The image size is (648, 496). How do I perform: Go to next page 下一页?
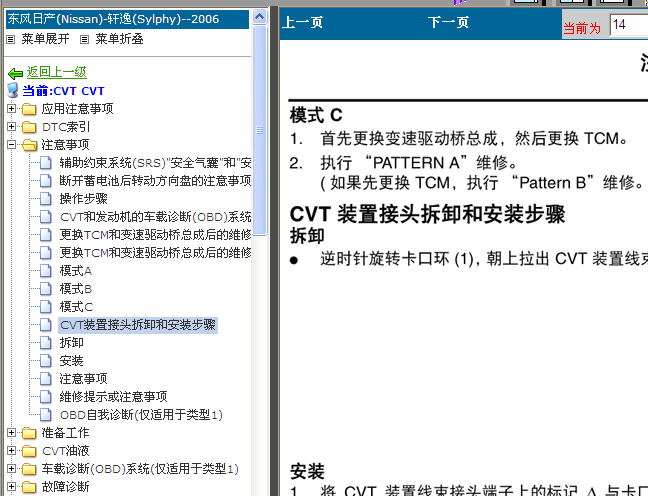point(448,22)
